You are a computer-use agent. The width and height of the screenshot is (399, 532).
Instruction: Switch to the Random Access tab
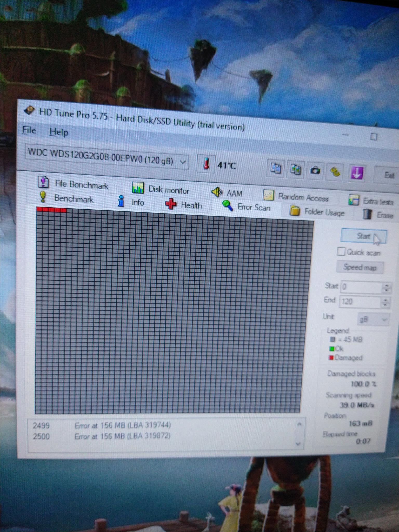tap(296, 197)
